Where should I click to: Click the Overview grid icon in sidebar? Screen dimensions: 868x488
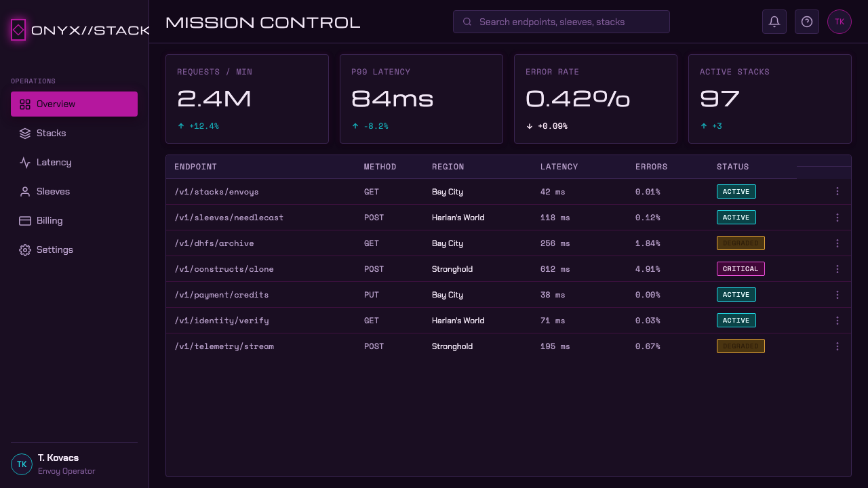[25, 104]
